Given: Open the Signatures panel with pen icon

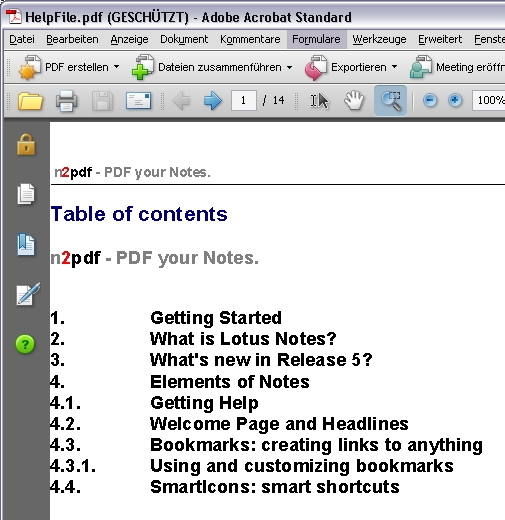Looking at the screenshot, I should pos(28,294).
